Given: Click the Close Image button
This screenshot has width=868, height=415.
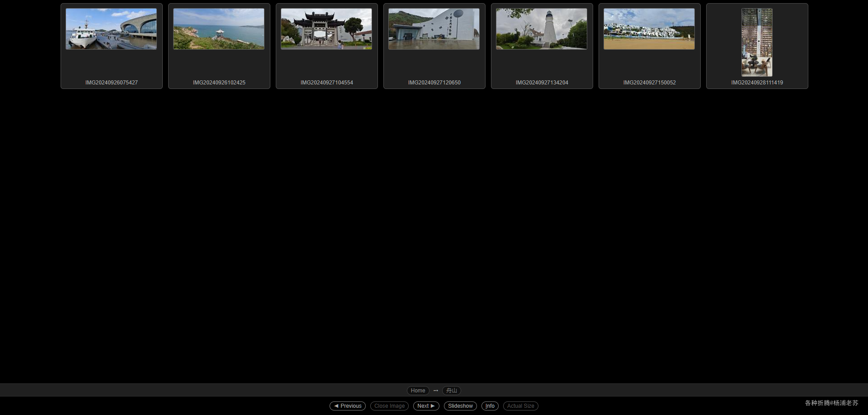Looking at the screenshot, I should (390, 406).
